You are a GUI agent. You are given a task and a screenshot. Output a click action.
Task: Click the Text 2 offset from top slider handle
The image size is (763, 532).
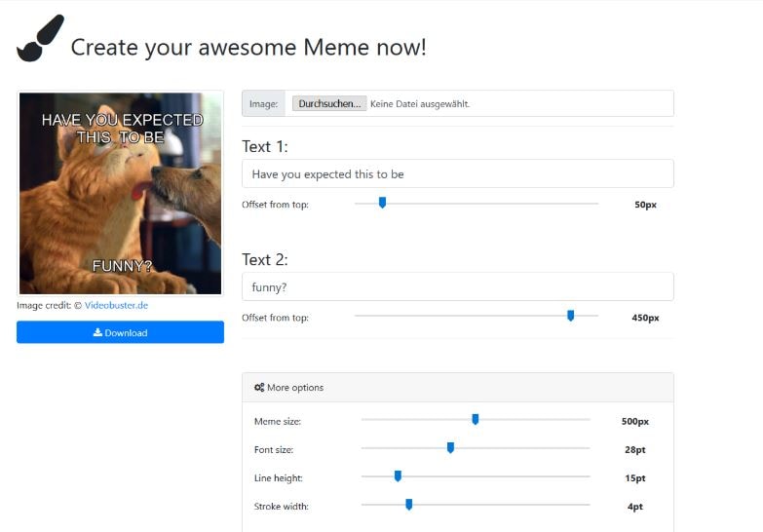click(x=571, y=316)
